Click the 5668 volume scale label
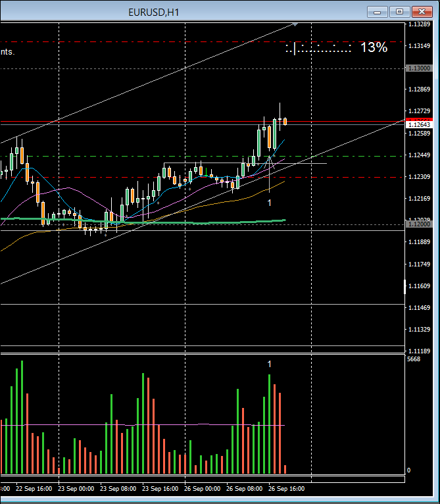This screenshot has height=504, width=440. (x=414, y=359)
